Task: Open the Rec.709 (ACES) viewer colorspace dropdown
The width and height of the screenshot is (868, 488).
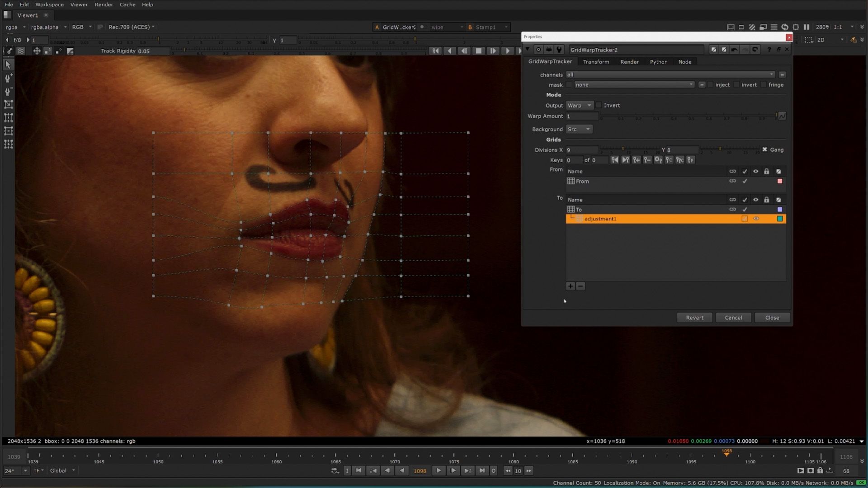Action: click(132, 27)
